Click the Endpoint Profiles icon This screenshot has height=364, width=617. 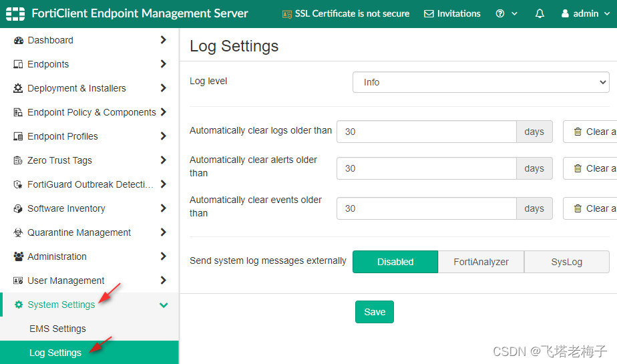point(18,136)
